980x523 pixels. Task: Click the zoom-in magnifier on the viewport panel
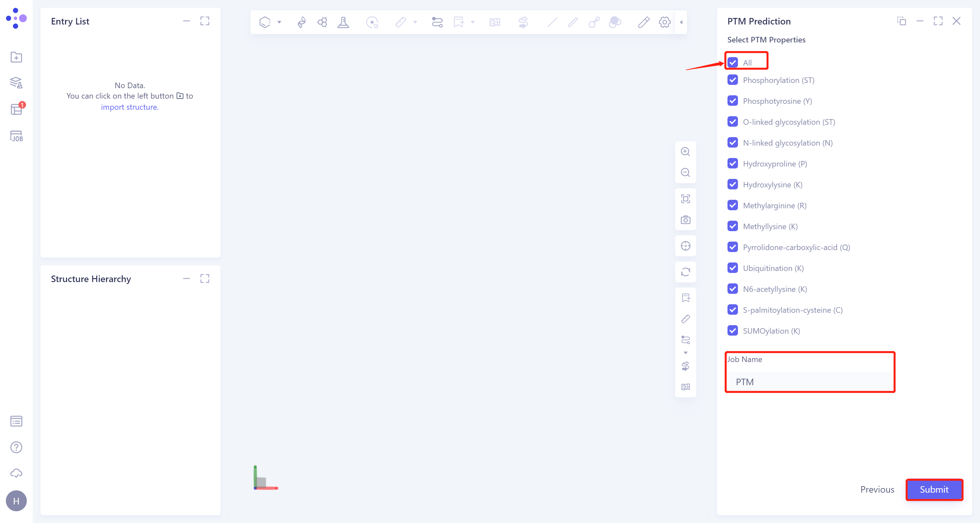[686, 152]
